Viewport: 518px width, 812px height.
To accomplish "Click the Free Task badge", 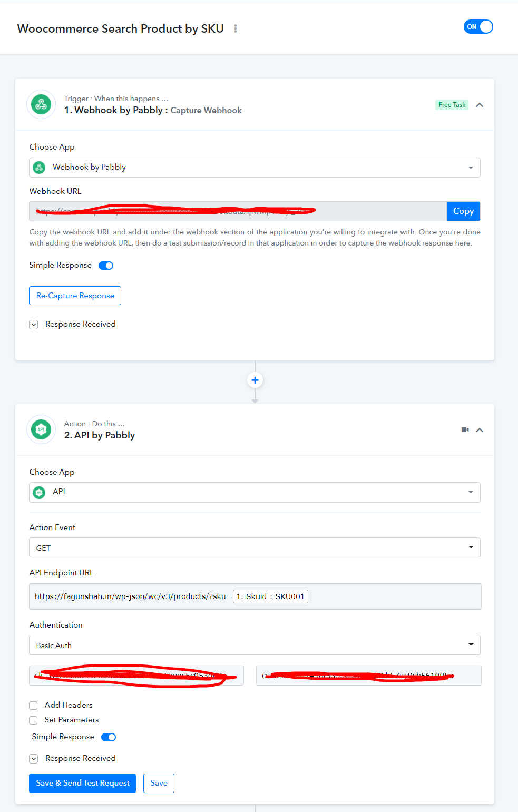I will (452, 105).
